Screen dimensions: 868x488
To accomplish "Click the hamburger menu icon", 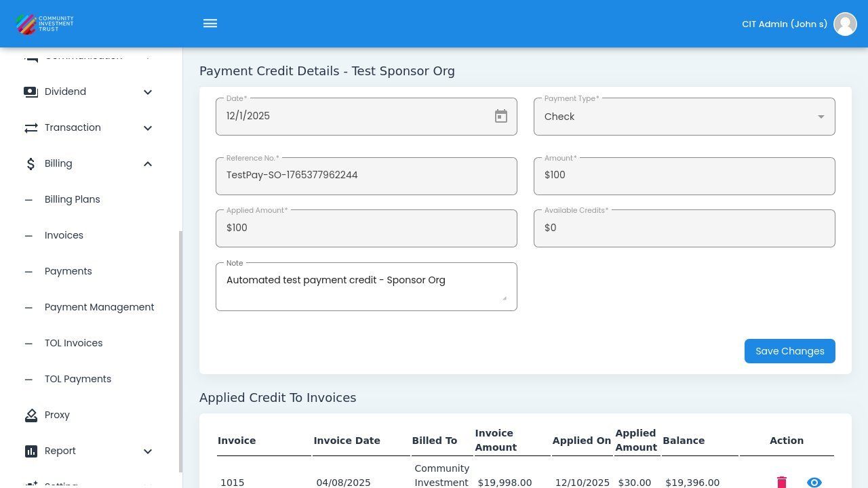I will click(210, 24).
